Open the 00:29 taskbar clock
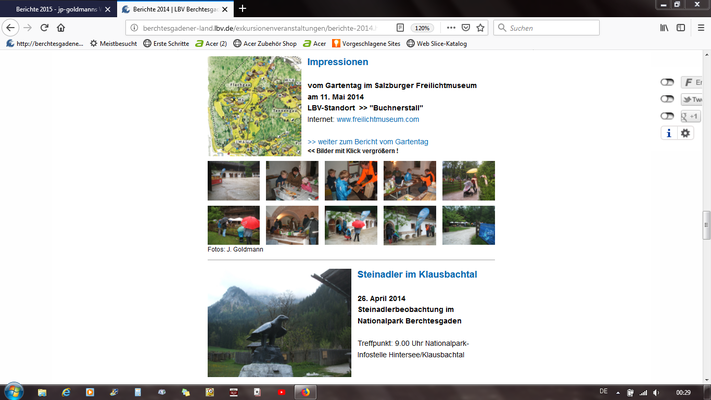The width and height of the screenshot is (711, 400). click(683, 393)
